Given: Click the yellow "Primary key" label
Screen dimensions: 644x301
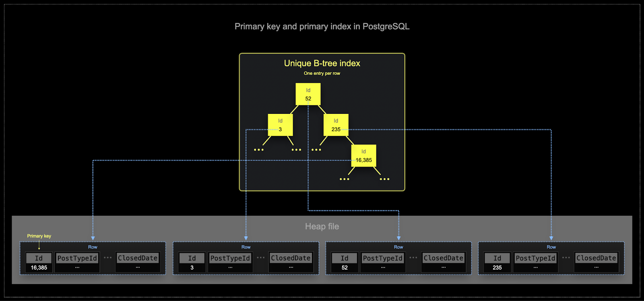Looking at the screenshot, I should coord(39,236).
